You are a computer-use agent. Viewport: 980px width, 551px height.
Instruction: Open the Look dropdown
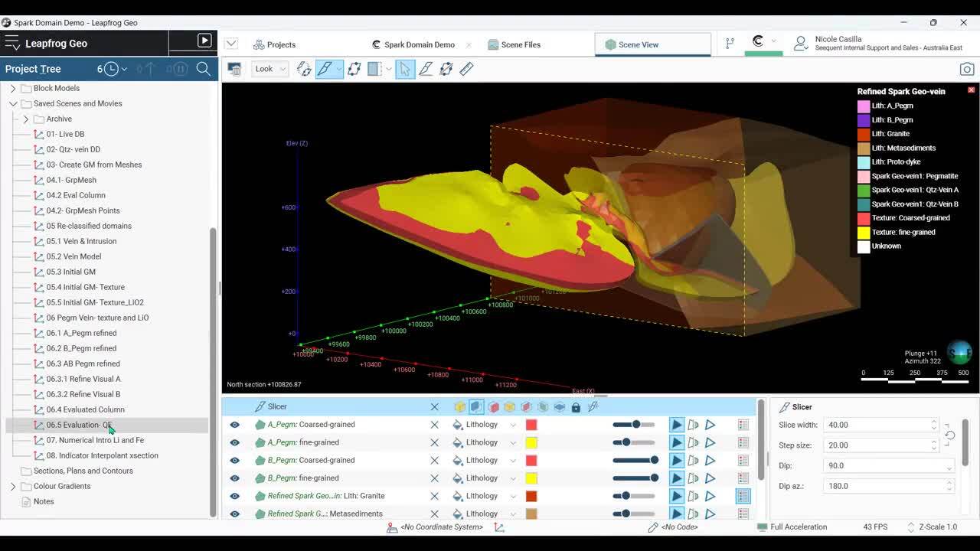coord(269,69)
